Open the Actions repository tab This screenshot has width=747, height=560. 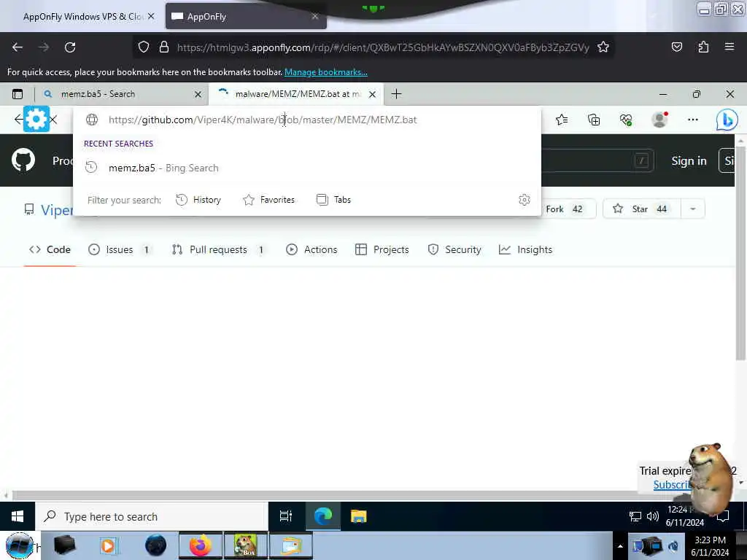click(311, 249)
